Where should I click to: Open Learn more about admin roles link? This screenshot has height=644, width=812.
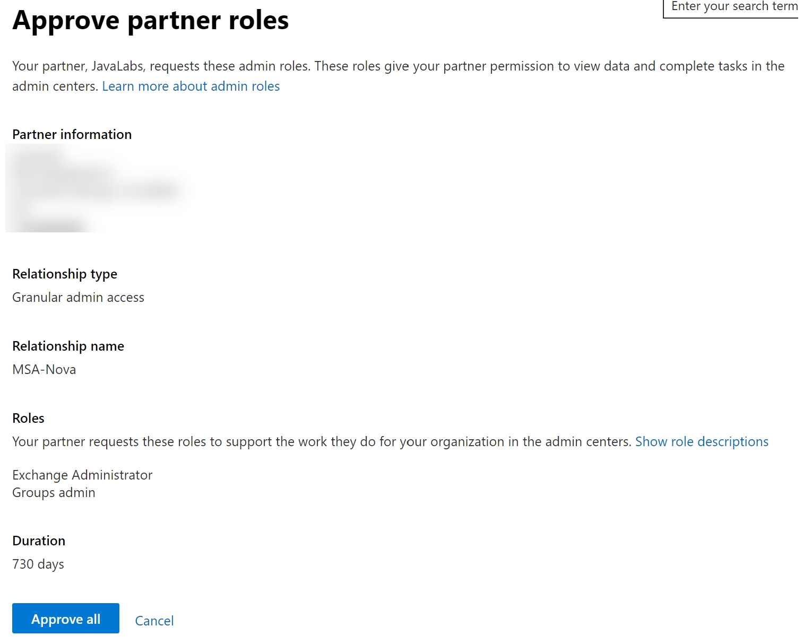coord(191,86)
